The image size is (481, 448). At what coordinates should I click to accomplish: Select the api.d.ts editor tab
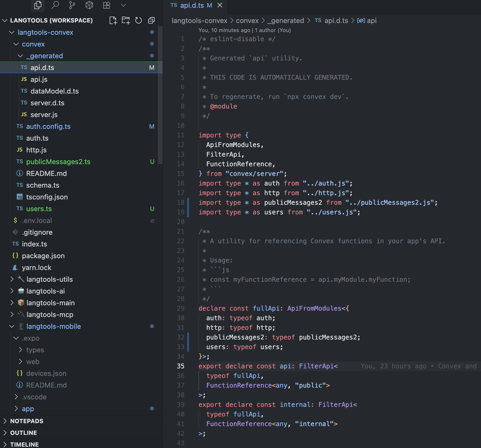pos(195,5)
